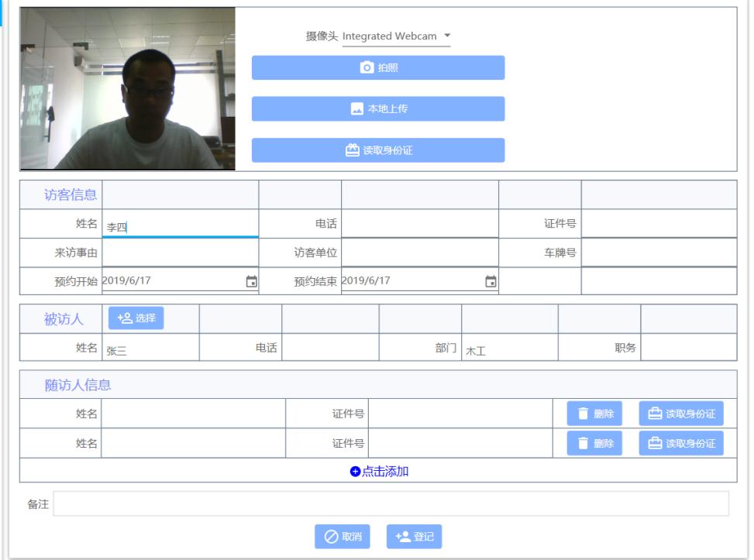Click the camera icon on 拍照 button
Screen dimensions: 754x560
tap(367, 68)
